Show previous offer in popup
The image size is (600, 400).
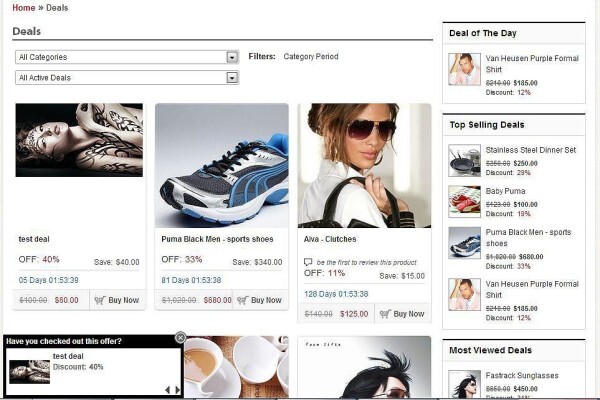coord(168,390)
